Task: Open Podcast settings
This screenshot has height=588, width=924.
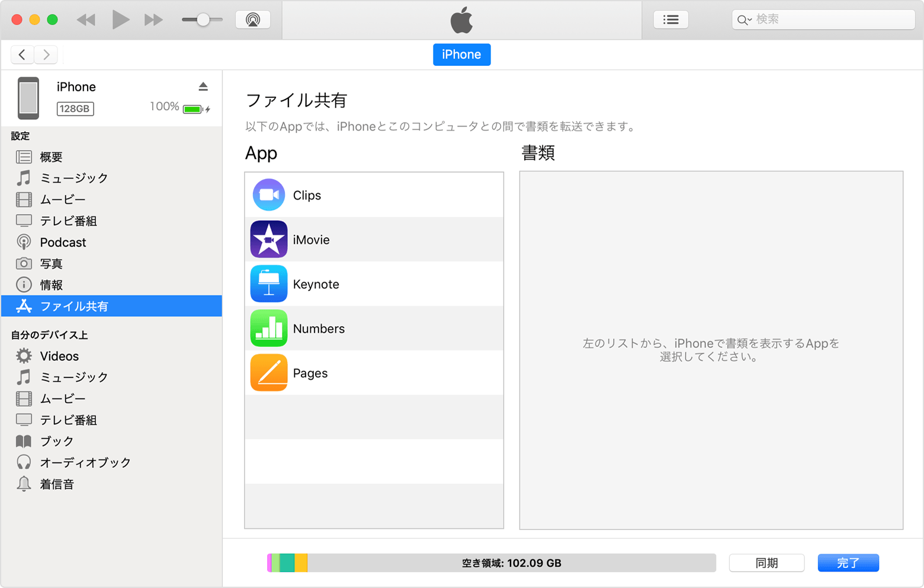Action: (x=111, y=242)
